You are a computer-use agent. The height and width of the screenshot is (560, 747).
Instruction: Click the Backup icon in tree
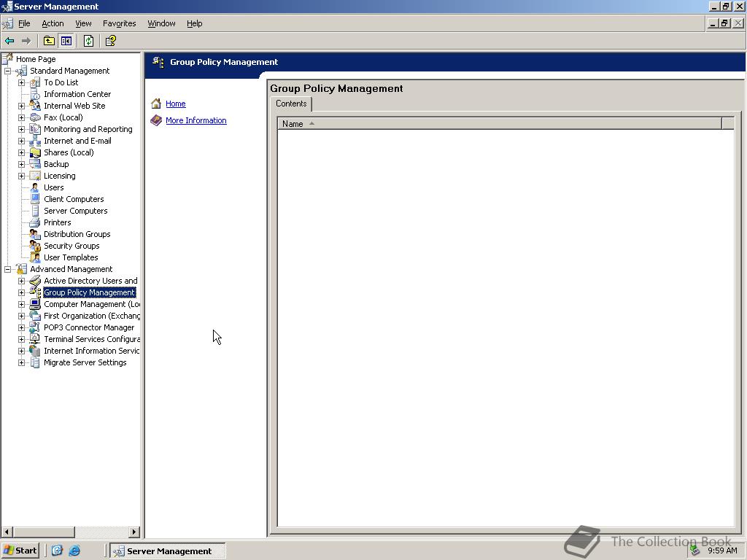35,164
